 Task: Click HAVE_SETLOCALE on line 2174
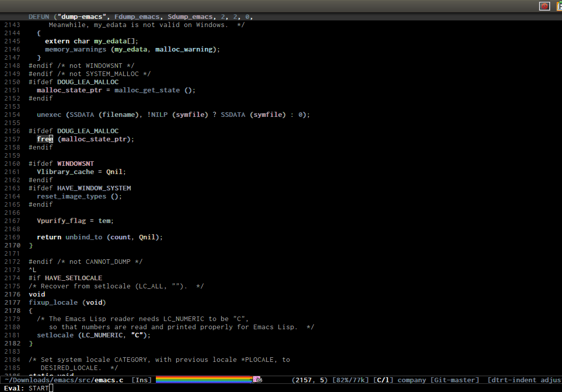(74, 278)
